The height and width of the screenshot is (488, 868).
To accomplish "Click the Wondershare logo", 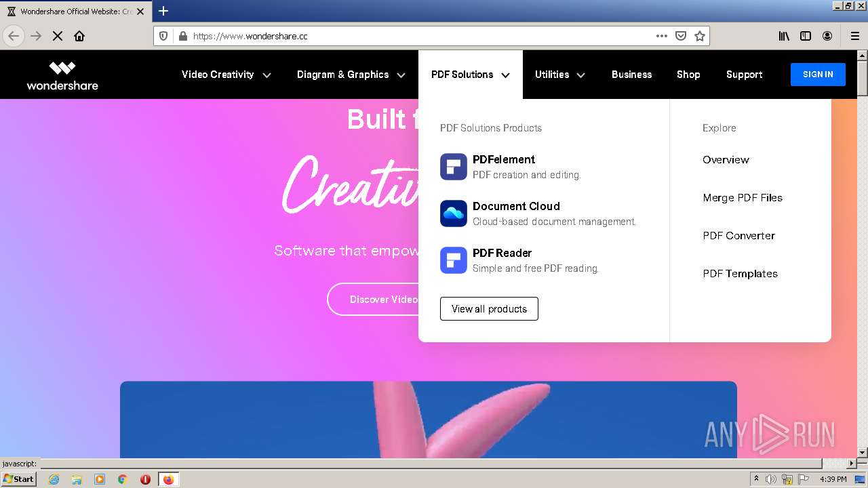I will [62, 75].
